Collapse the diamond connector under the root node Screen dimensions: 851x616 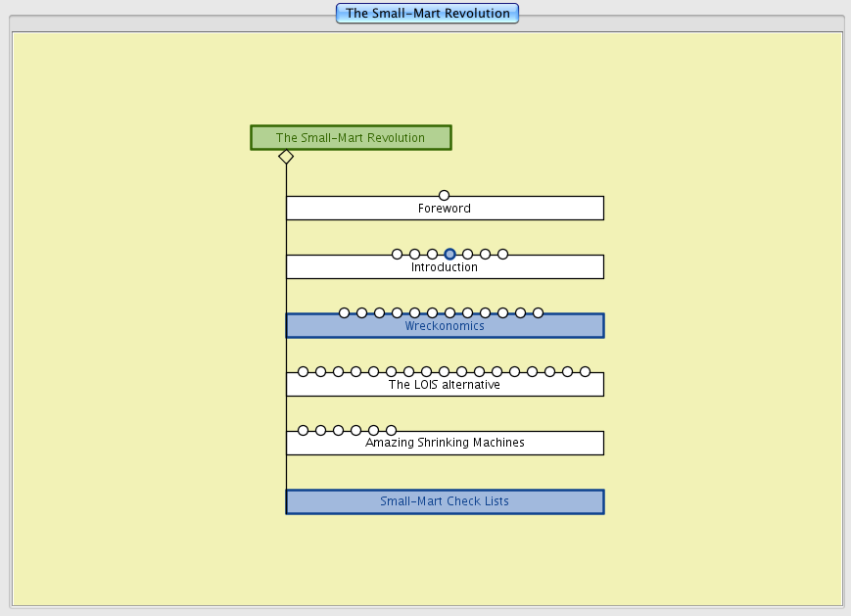286,157
